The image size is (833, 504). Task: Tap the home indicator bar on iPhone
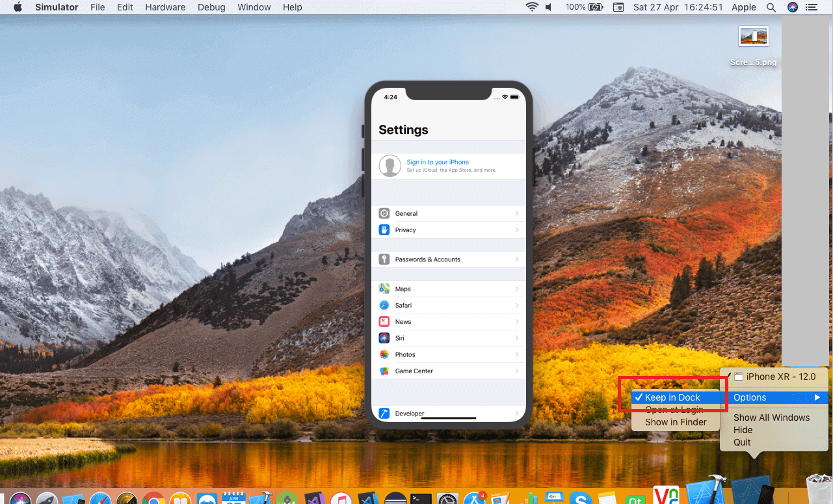click(449, 418)
